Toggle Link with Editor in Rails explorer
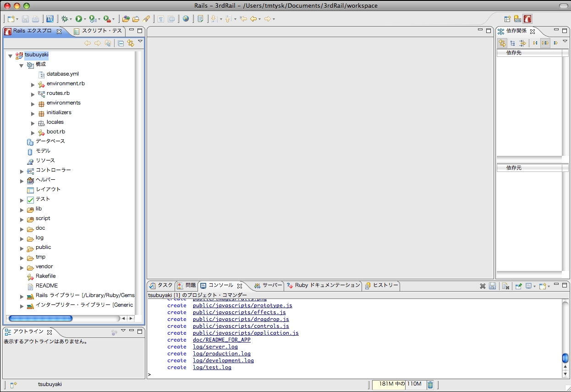This screenshot has height=392, width=571. coord(131,43)
